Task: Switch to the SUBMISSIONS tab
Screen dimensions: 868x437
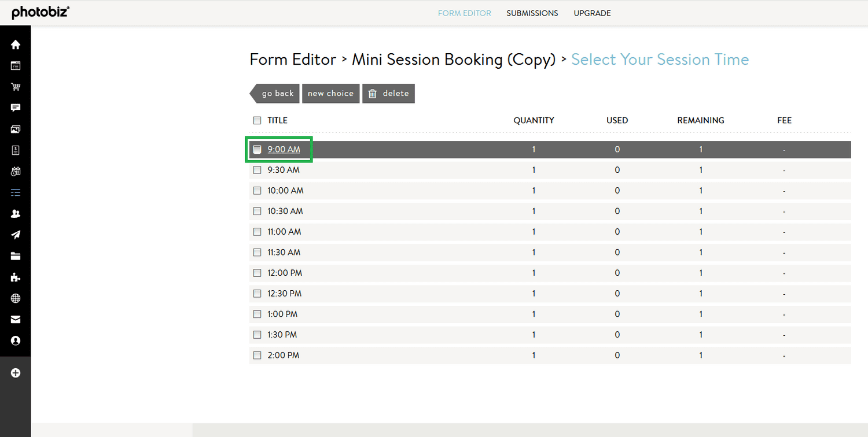Action: 532,13
